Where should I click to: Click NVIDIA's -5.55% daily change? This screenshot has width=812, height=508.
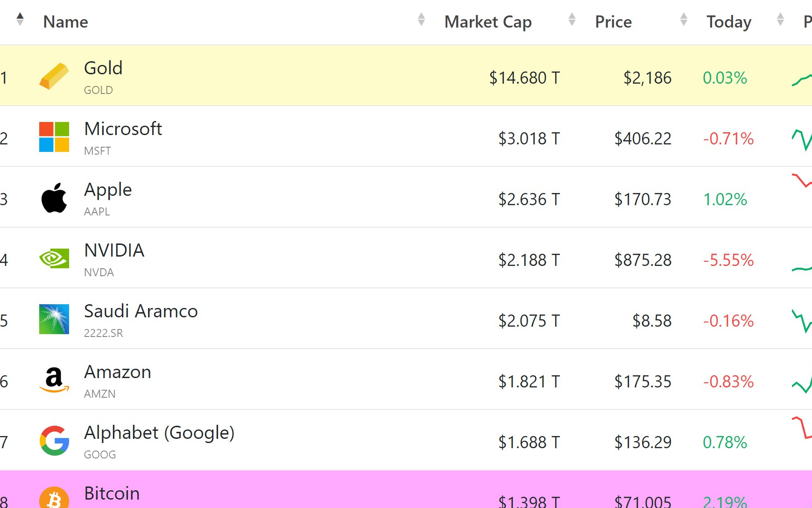(728, 260)
